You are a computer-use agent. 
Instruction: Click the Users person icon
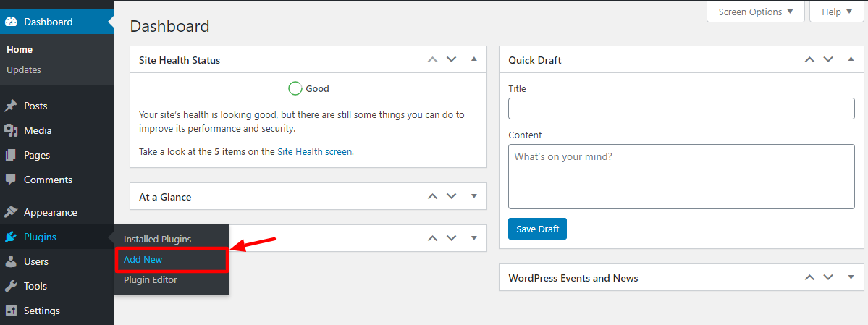[11, 261]
